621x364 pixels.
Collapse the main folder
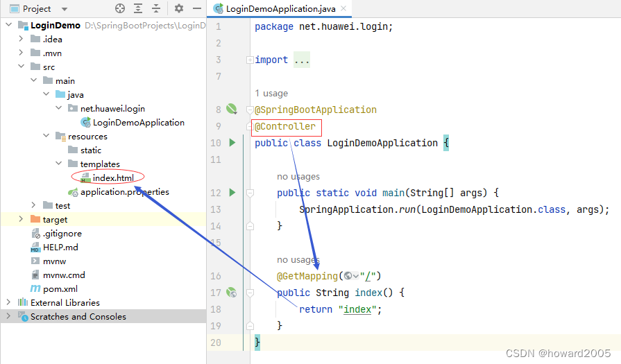34,80
